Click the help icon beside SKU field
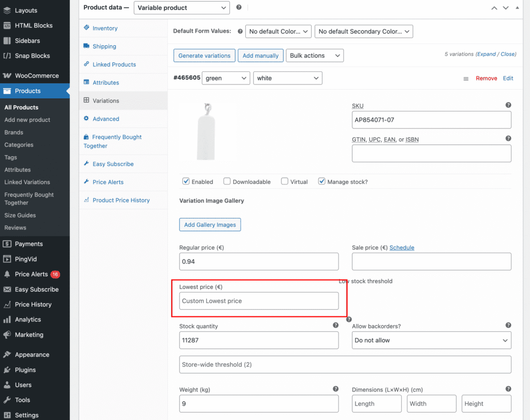Viewport: 530px width, 420px height. pos(508,105)
